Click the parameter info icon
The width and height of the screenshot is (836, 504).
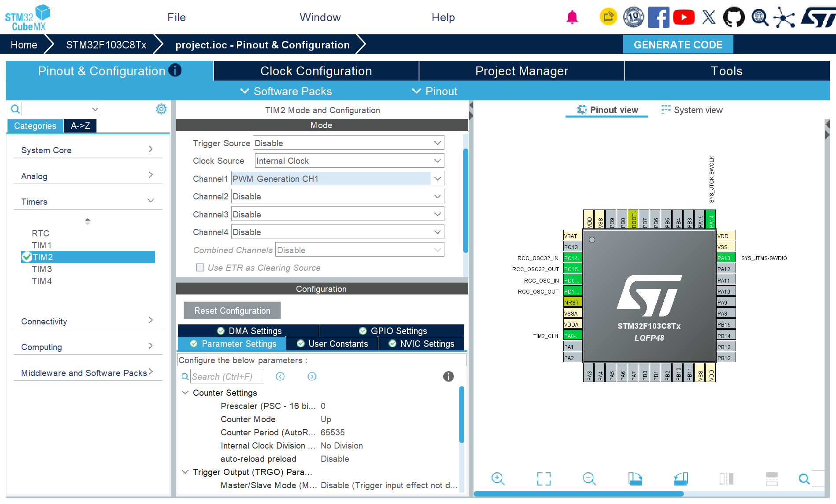coord(448,376)
